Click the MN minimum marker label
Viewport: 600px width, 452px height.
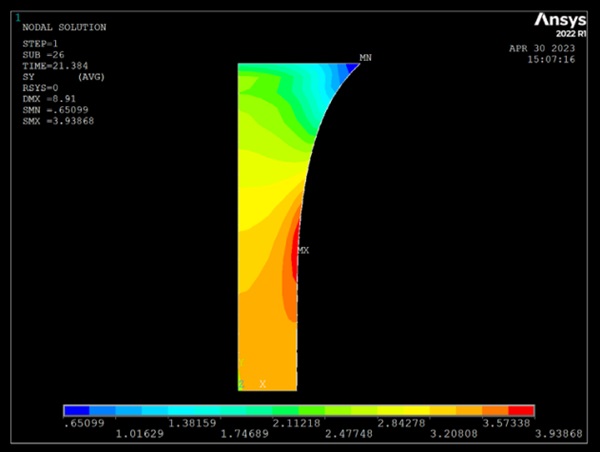pos(365,58)
